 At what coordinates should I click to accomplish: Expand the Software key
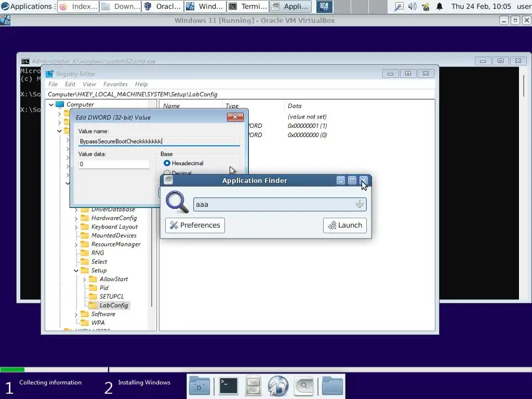[76, 314]
